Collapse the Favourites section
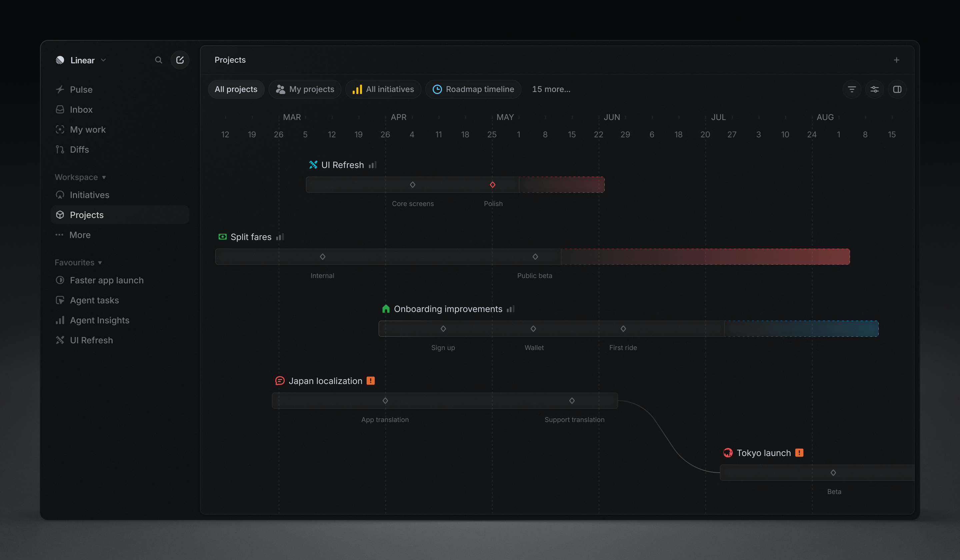This screenshot has width=960, height=560. click(x=78, y=262)
